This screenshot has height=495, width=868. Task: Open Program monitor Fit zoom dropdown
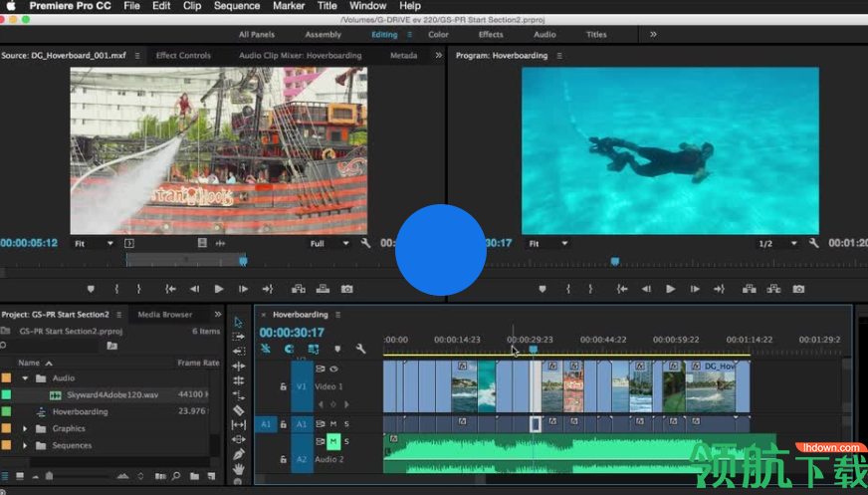pos(548,244)
